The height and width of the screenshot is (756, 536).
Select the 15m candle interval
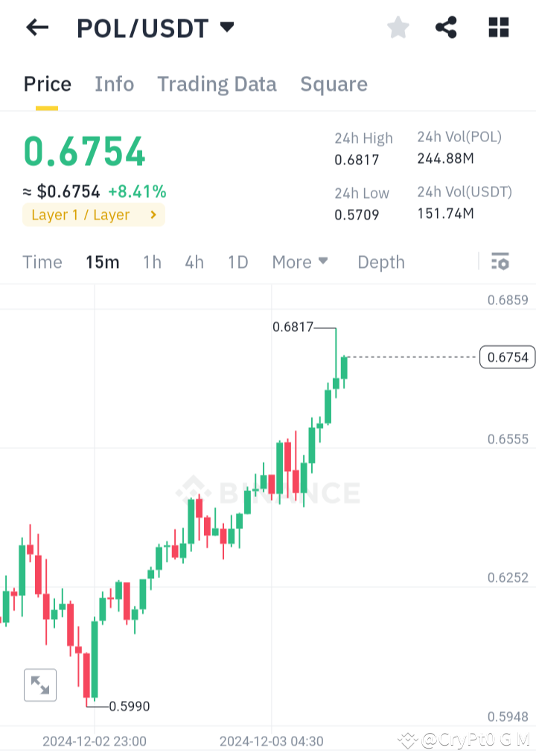coord(103,262)
